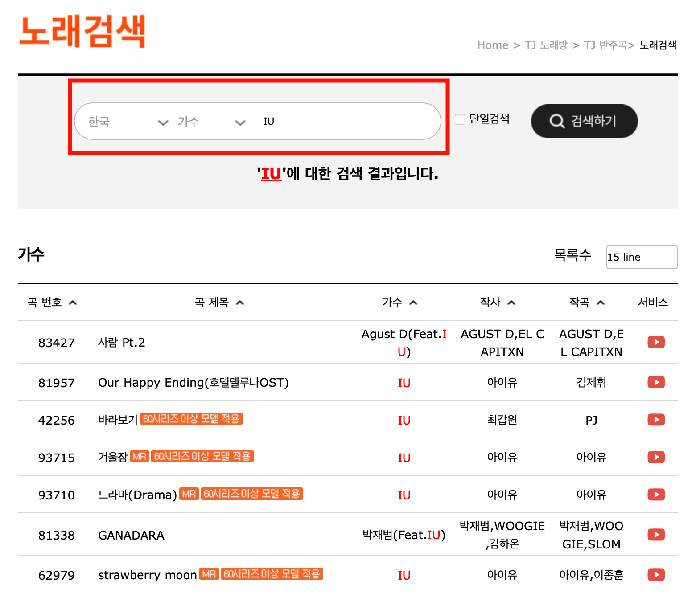Play video for GANADARA
Screen dimensions: 700x597
pyautogui.click(x=656, y=535)
